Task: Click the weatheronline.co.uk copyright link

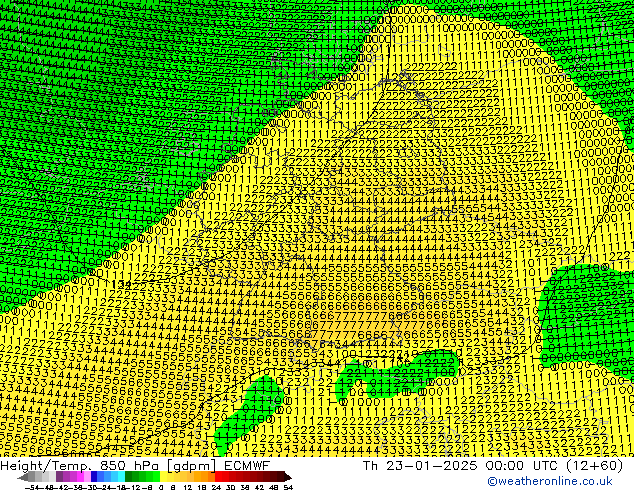Action: click(x=550, y=481)
